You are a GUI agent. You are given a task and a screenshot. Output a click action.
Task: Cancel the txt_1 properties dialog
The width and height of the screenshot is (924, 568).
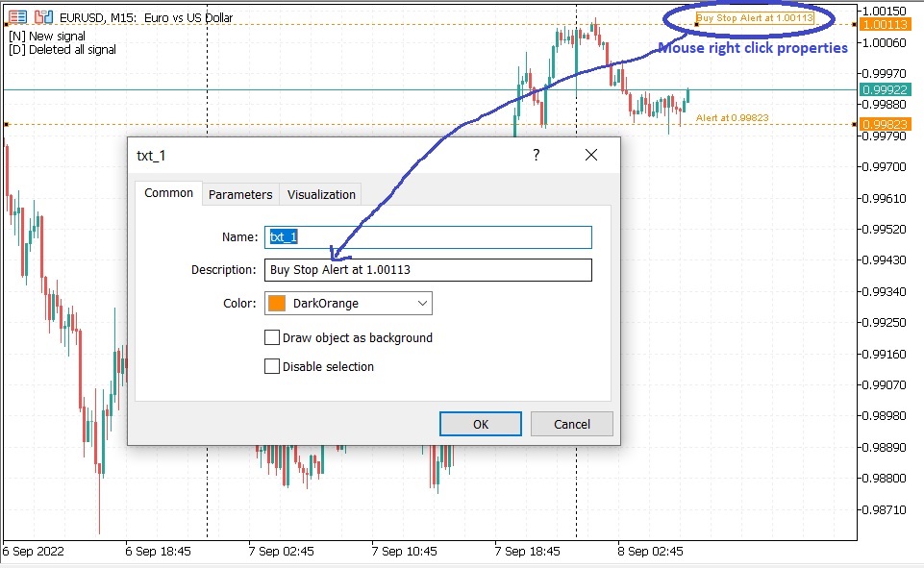571,423
